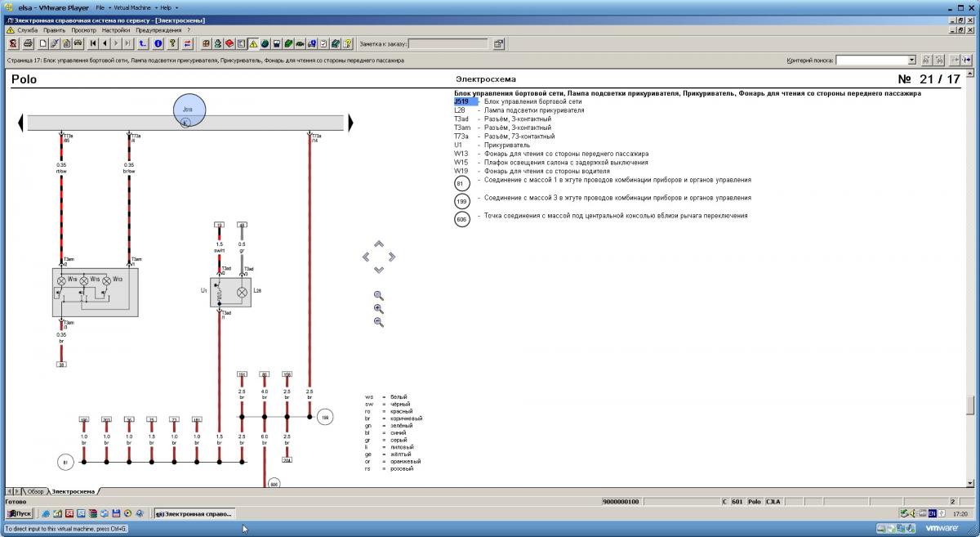Jump to the next diagram page via black right arrow
The height and width of the screenshot is (537, 980).
351,123
